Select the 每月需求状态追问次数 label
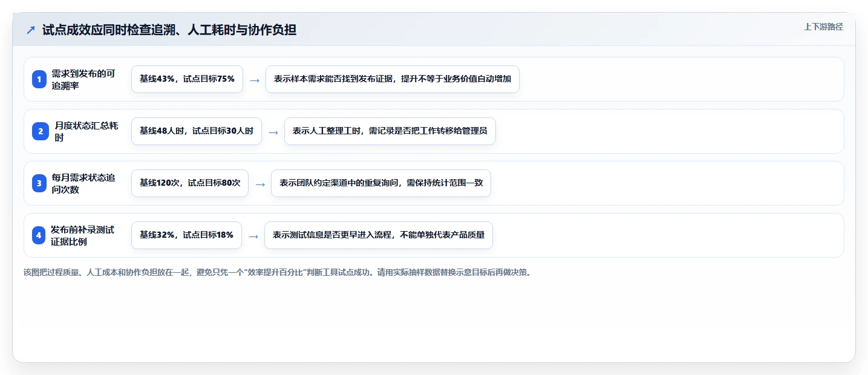 [x=83, y=183]
